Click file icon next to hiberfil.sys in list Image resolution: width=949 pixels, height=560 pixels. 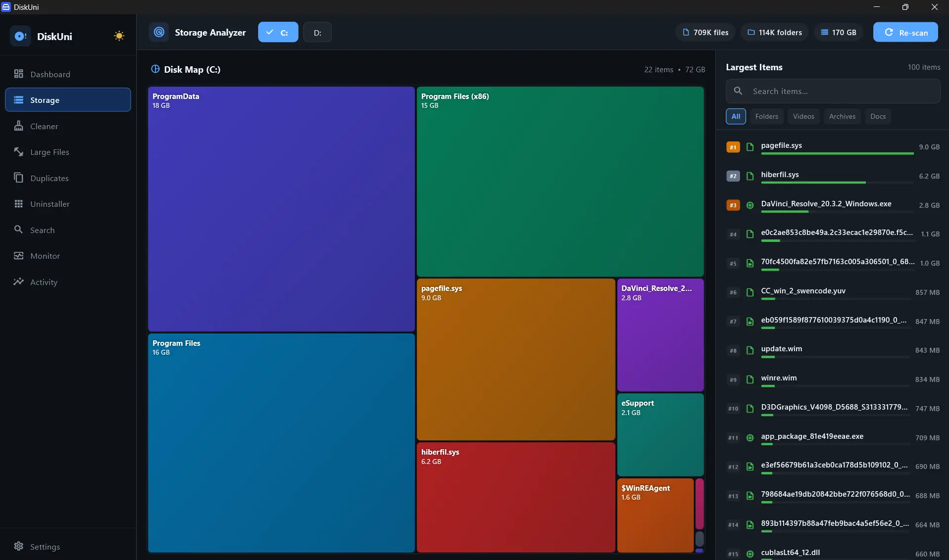(x=749, y=176)
